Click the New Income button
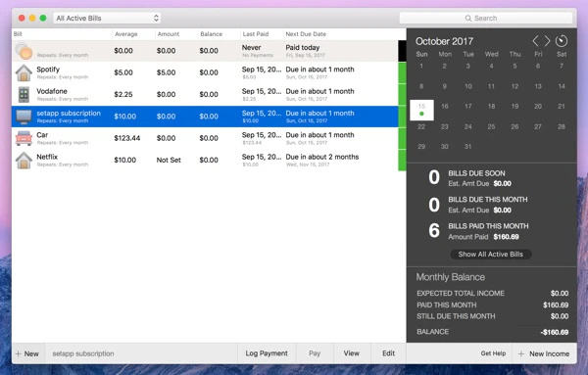Viewport: 588px width, 375px height. [544, 353]
